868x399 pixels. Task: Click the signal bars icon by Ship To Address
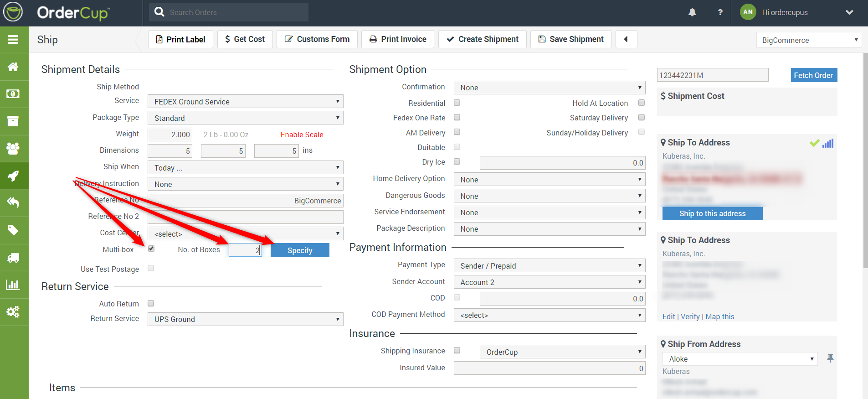coord(828,143)
